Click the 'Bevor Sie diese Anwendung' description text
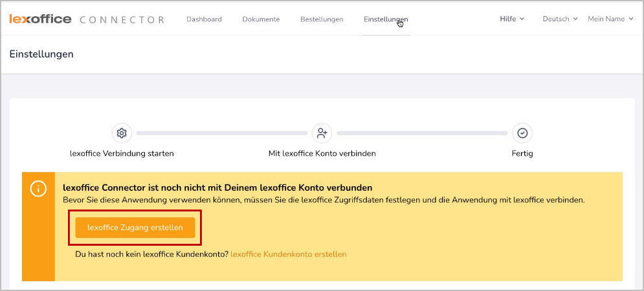This screenshot has height=291, width=644. pos(324,200)
